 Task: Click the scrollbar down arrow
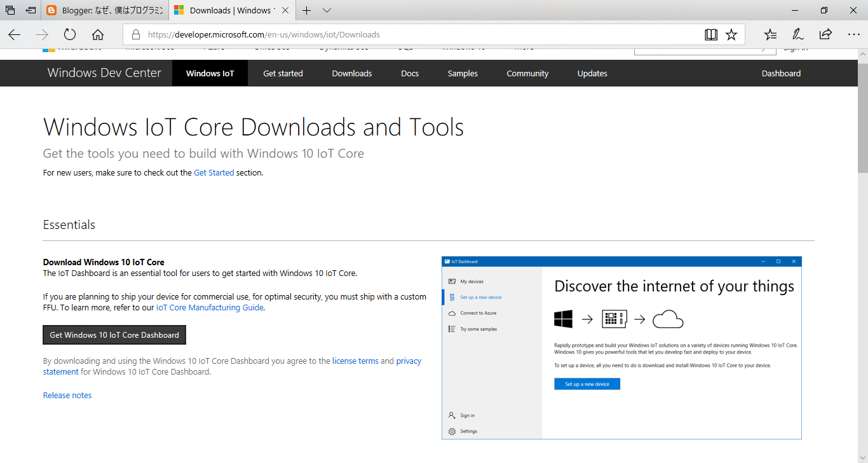point(863,458)
